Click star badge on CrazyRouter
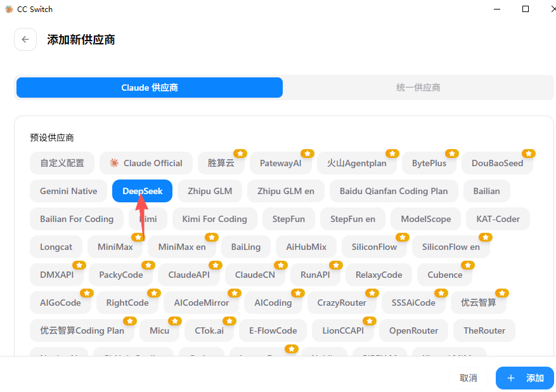Viewport: 556px width, 392px height. (x=372, y=293)
